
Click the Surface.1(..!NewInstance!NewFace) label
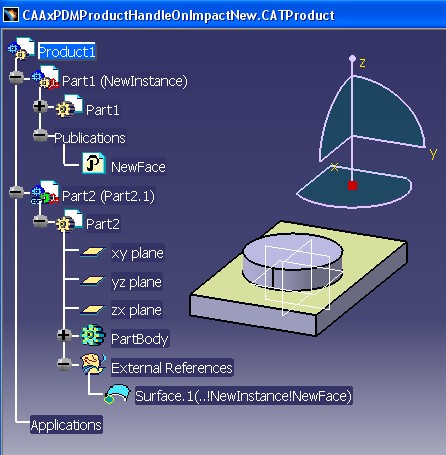[x=243, y=396]
